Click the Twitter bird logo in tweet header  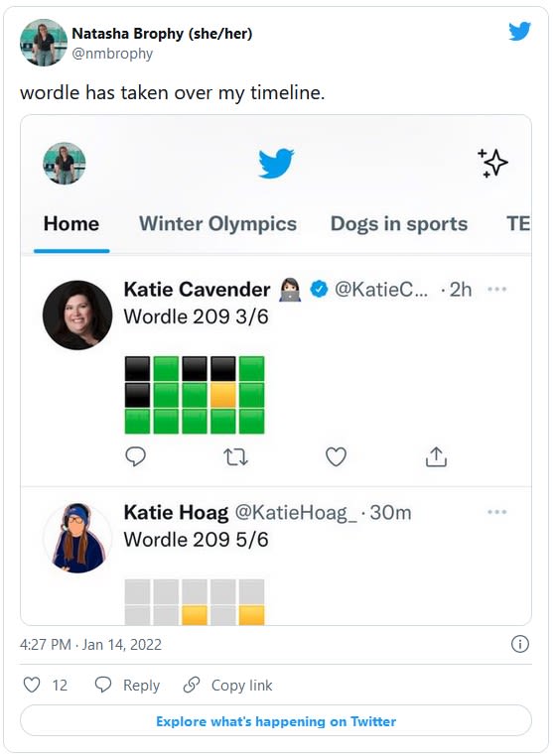click(x=519, y=32)
